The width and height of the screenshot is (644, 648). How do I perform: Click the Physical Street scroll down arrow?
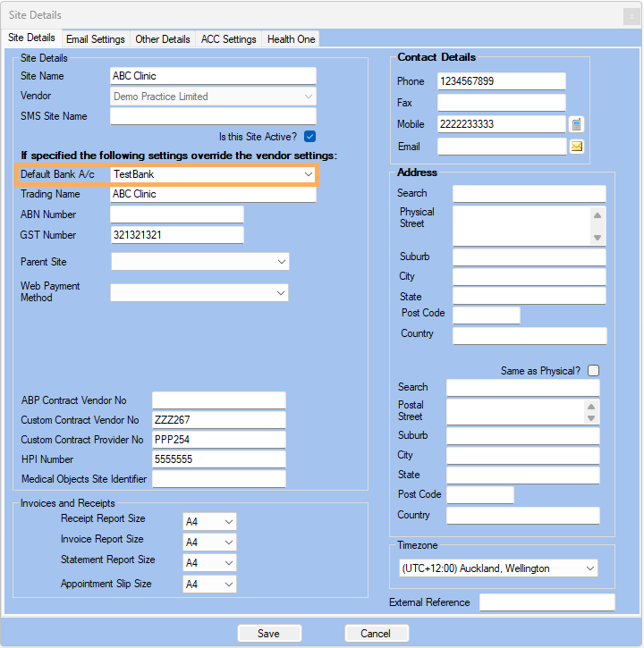(597, 237)
